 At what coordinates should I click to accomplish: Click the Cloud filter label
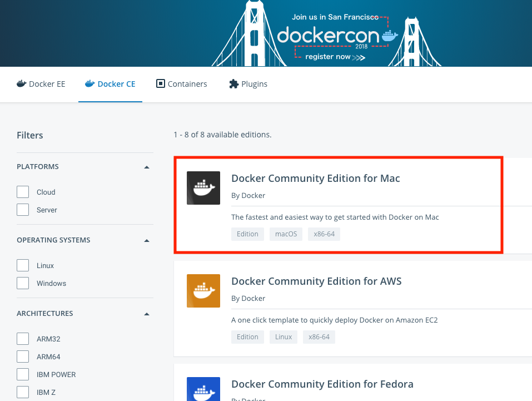pyautogui.click(x=46, y=192)
